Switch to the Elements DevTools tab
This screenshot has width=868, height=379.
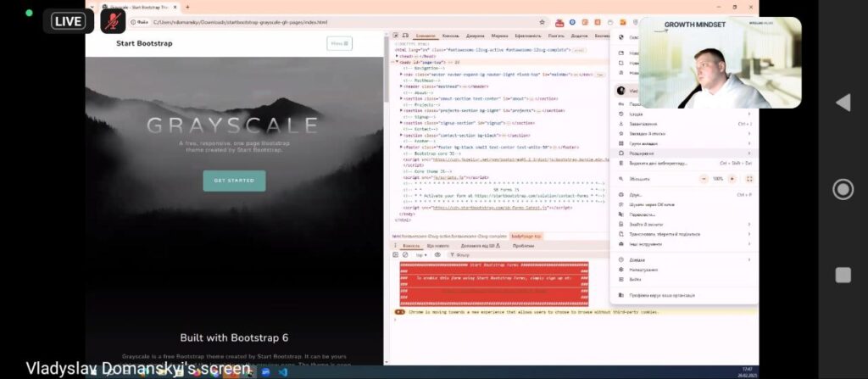[426, 36]
